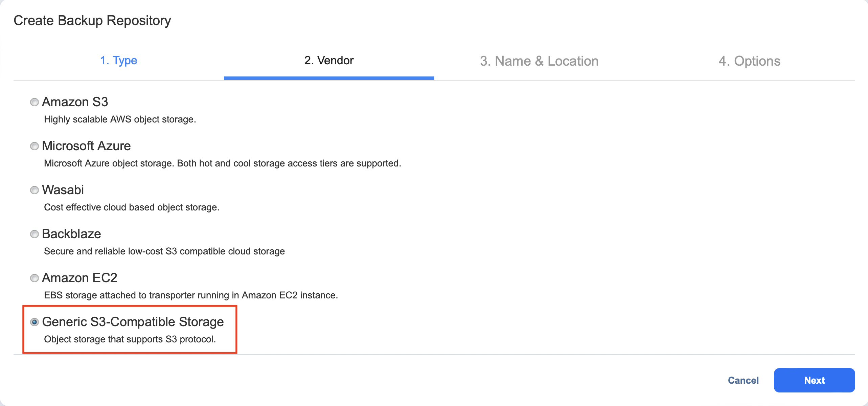Jump to the Options step
This screenshot has height=406, width=868.
(x=750, y=61)
